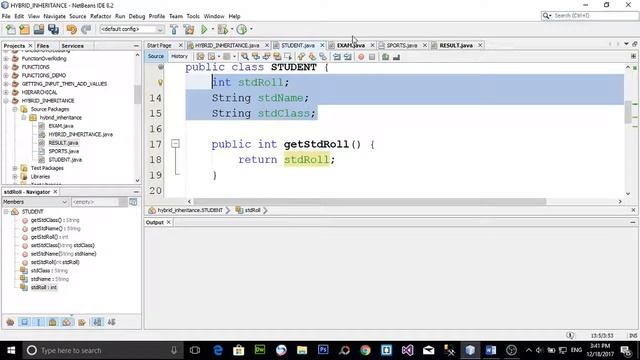Toggle Fully Qualified Names in Navigator
Viewport: 640px width, 360px height.
pyautogui.click(x=82, y=322)
